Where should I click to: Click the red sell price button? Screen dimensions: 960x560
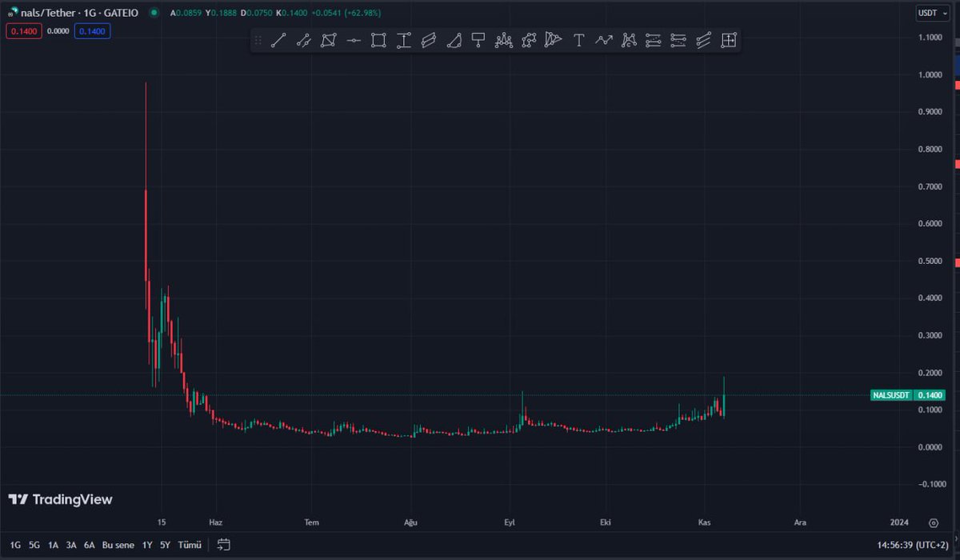pos(23,30)
